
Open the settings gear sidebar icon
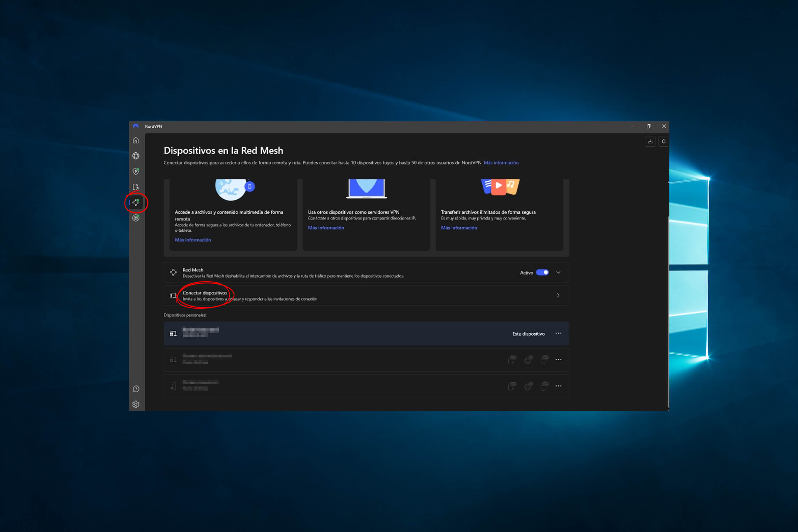[136, 404]
